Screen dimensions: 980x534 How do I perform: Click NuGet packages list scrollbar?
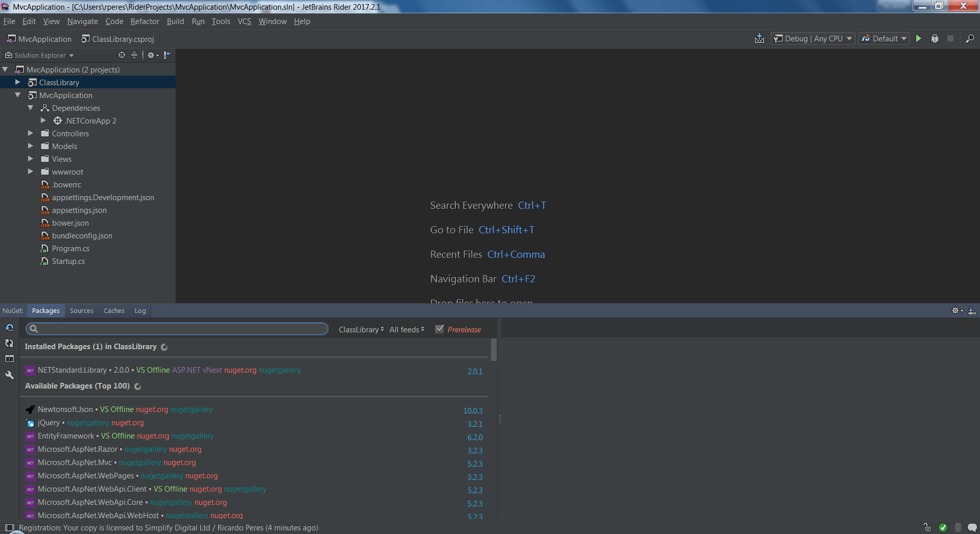(x=494, y=350)
